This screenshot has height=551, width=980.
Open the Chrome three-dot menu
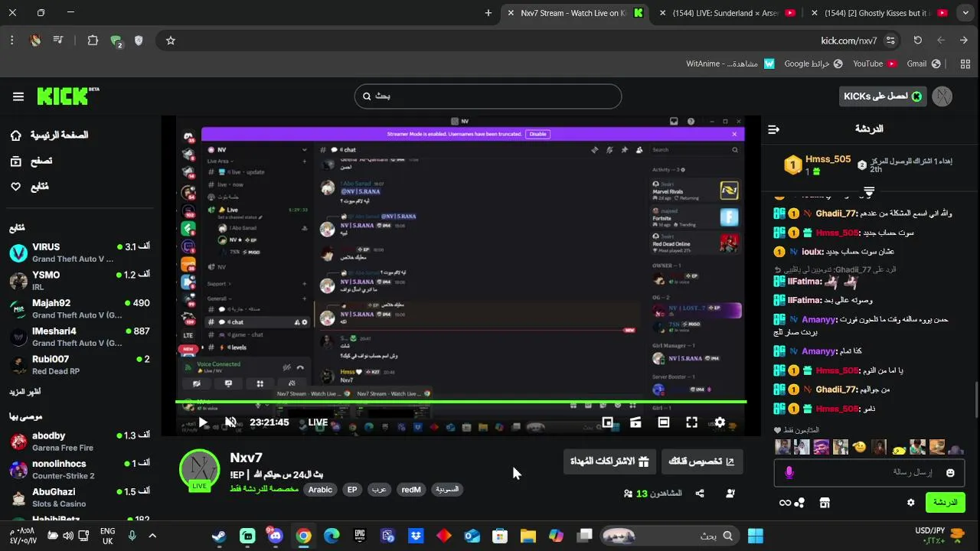[11, 41]
